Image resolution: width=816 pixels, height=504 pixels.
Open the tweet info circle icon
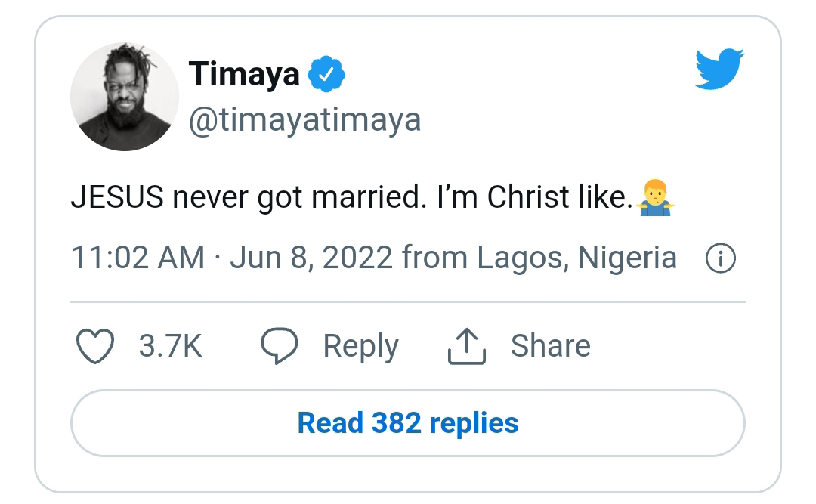click(720, 259)
